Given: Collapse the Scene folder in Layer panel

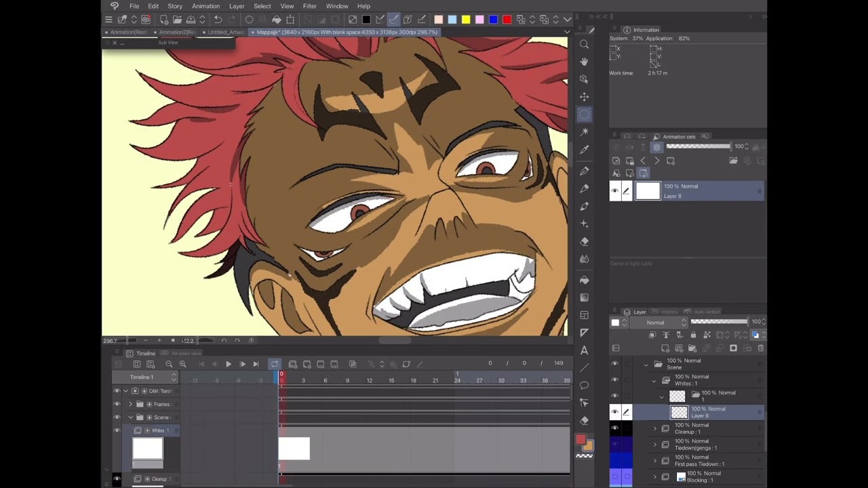Looking at the screenshot, I should pyautogui.click(x=646, y=364).
